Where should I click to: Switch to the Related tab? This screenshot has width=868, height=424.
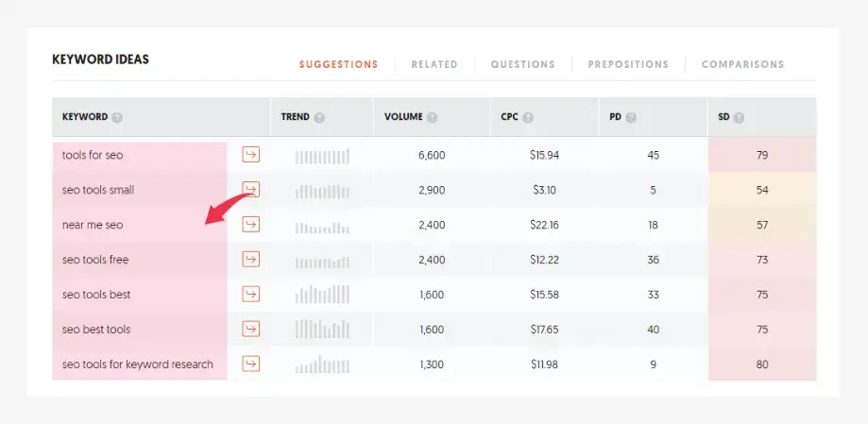[x=434, y=64]
